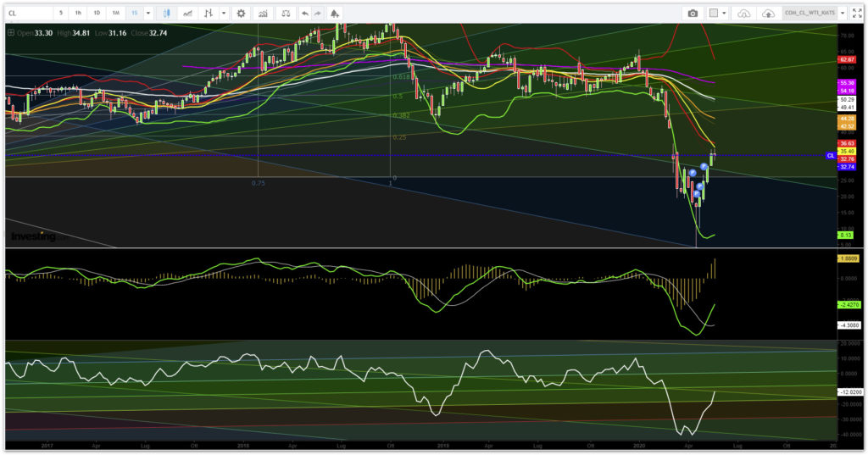This screenshot has height=455, width=868.
Task: Take a chart snapshot with camera icon
Action: point(693,14)
